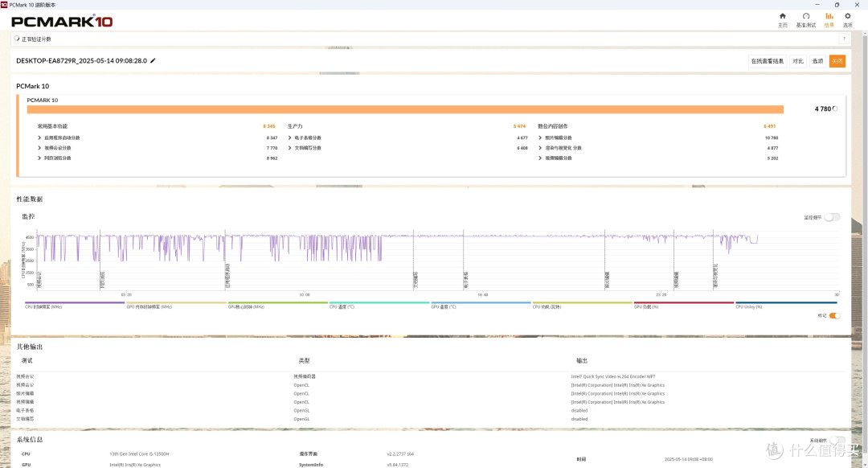The image size is (868, 468).
Task: Click the pencil icon to rename result
Action: tap(154, 61)
